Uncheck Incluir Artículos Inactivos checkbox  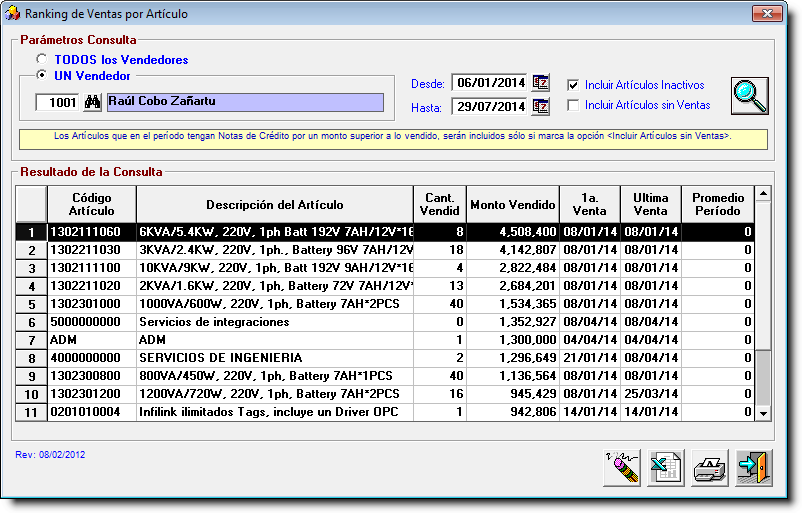pyautogui.click(x=573, y=85)
